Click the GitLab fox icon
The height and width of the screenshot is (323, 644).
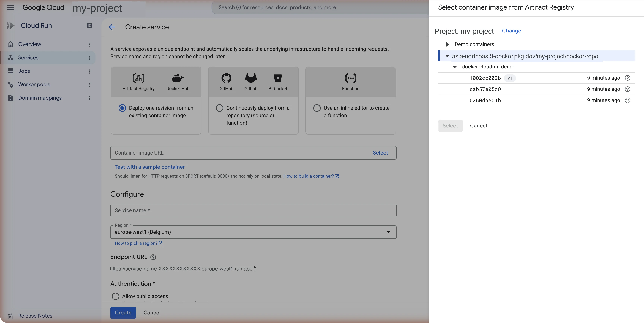(x=251, y=78)
